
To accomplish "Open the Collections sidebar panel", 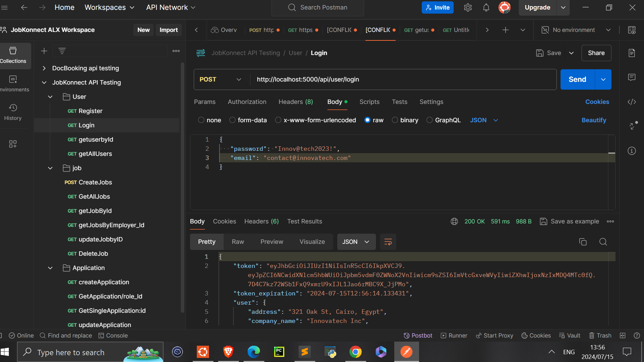I will pyautogui.click(x=14, y=55).
